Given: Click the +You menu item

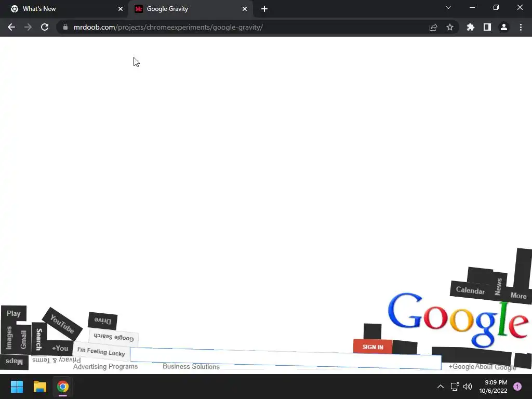Looking at the screenshot, I should [60, 348].
